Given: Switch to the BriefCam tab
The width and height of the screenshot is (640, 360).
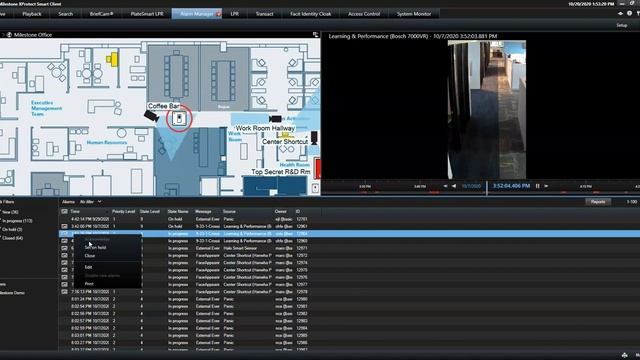Looking at the screenshot, I should point(102,14).
